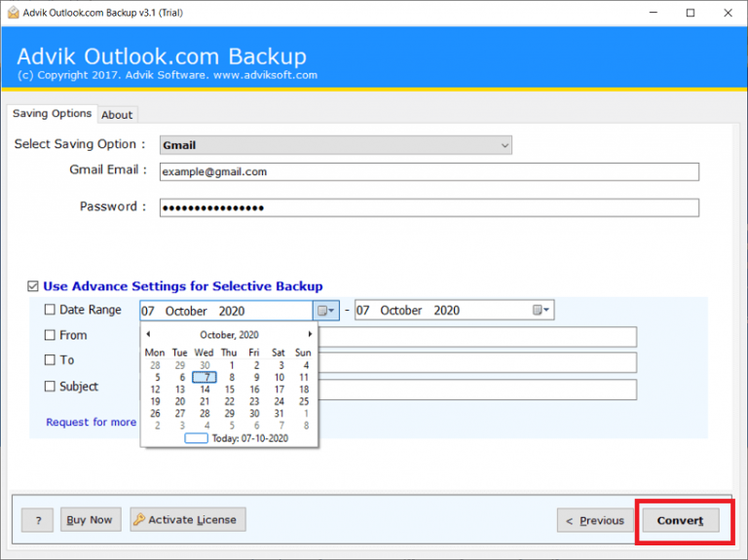Click the Advik app icon in title bar
Screen dimensions: 748x560
14,13
